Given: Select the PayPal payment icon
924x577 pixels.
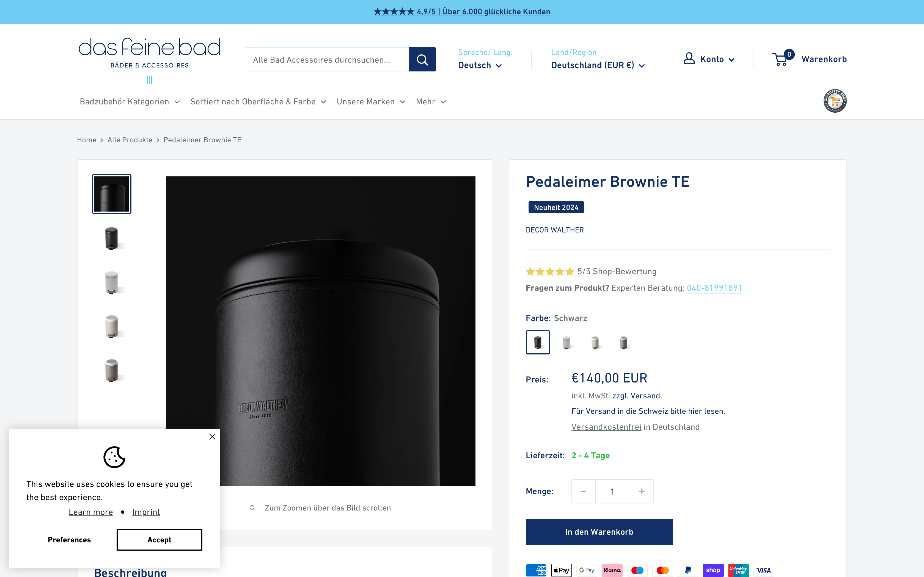Looking at the screenshot, I should [688, 570].
